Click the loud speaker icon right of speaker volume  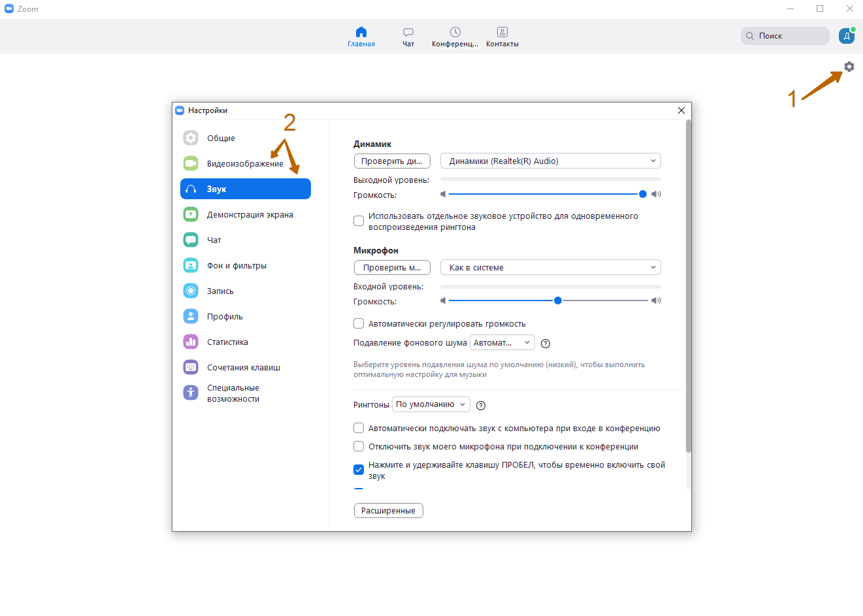656,194
